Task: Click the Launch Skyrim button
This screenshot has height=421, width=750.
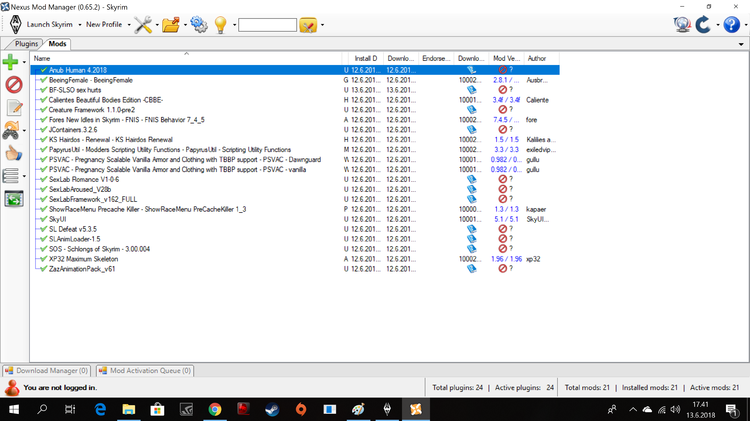Action: click(49, 24)
